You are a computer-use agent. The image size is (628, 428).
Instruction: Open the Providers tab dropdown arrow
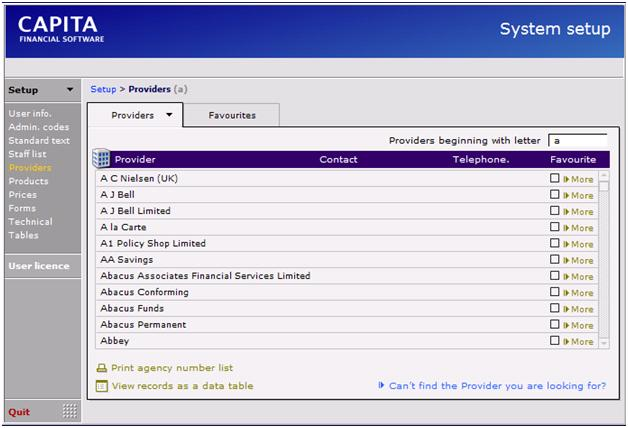coord(169,115)
